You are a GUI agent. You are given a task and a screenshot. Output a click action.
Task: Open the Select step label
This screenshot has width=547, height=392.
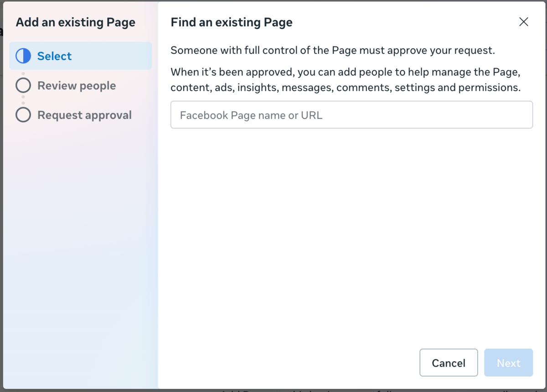pos(55,56)
